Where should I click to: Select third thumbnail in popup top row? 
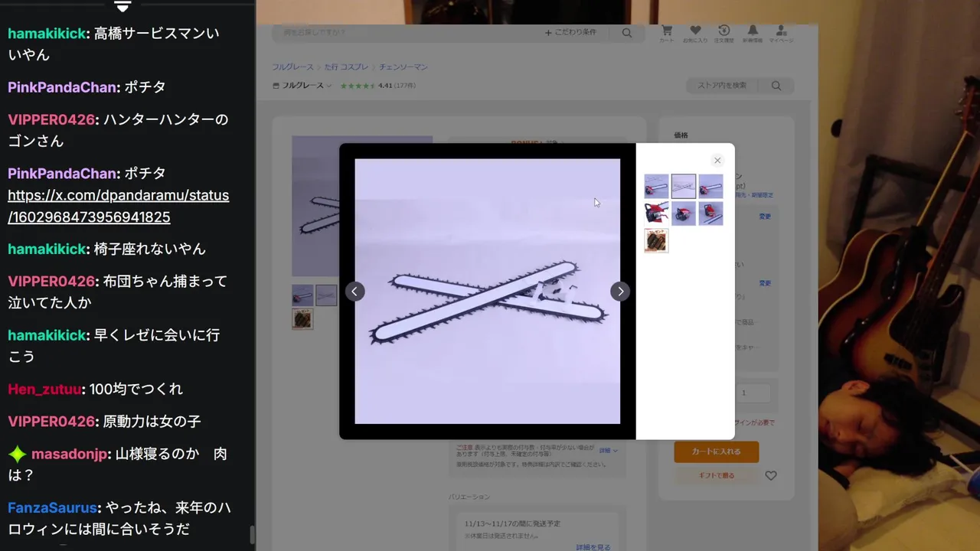point(710,186)
